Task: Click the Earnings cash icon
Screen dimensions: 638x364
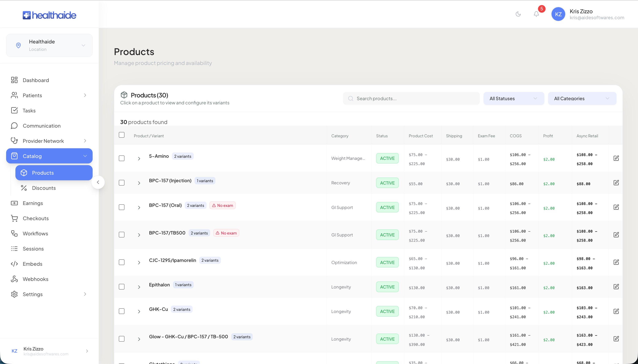Action: (14, 203)
